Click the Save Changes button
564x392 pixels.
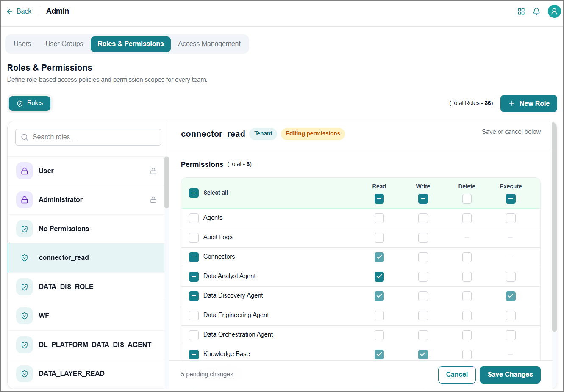click(x=510, y=375)
